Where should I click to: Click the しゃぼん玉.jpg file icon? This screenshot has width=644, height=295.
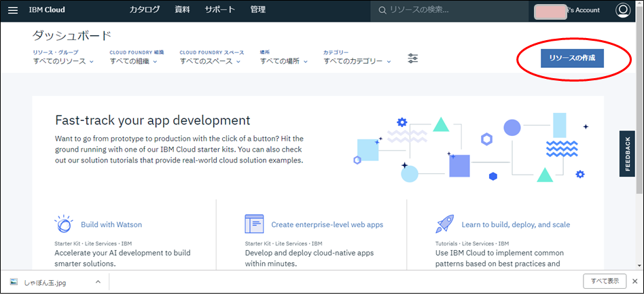coord(14,282)
